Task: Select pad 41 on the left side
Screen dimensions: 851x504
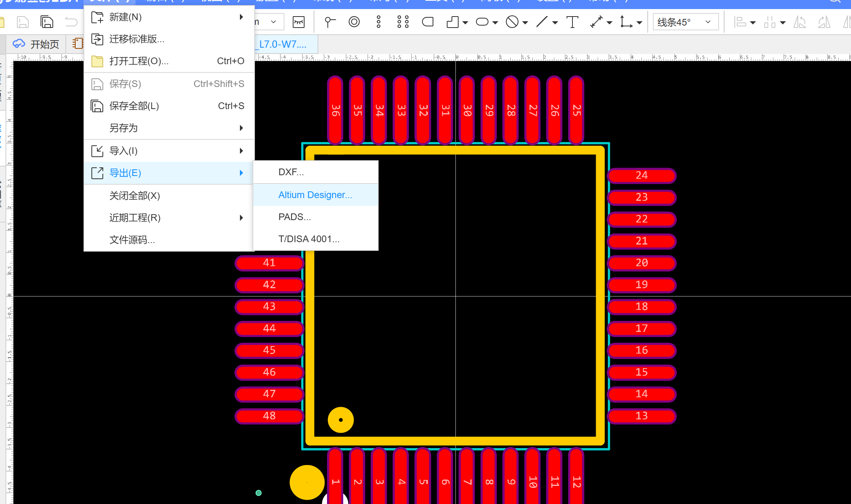Action: (x=269, y=263)
